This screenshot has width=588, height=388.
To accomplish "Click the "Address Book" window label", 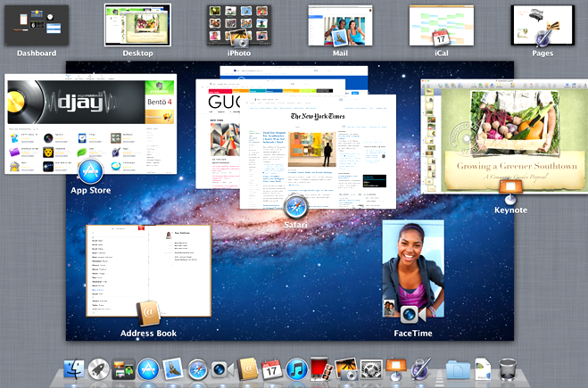I will point(148,334).
